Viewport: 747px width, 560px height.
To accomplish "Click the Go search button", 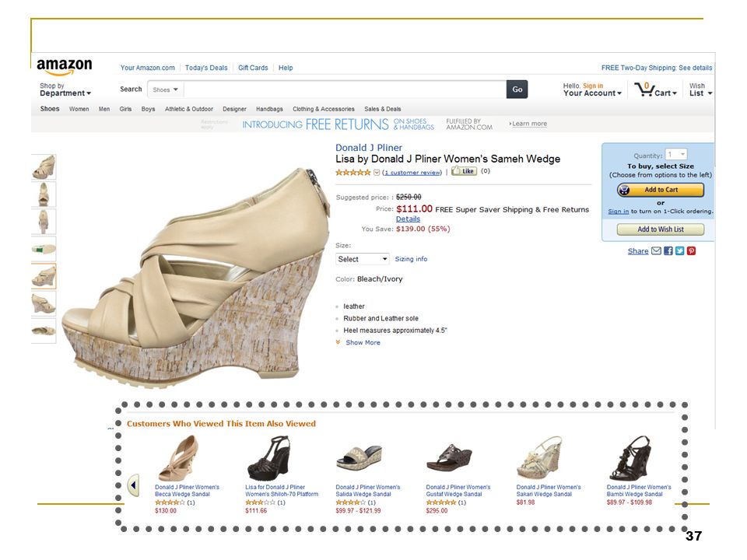I will pos(517,89).
